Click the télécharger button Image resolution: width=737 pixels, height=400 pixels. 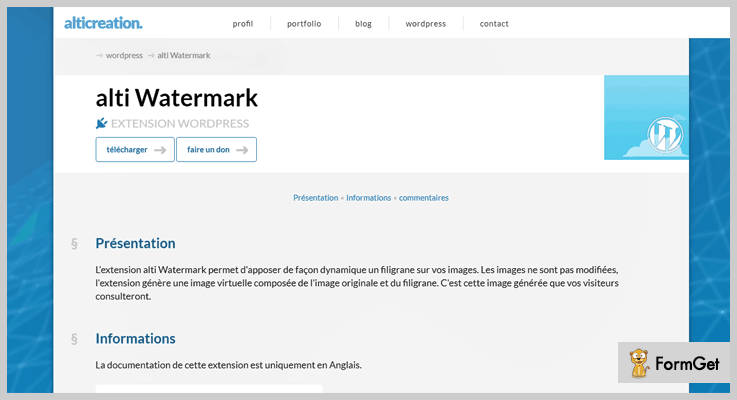(x=135, y=149)
